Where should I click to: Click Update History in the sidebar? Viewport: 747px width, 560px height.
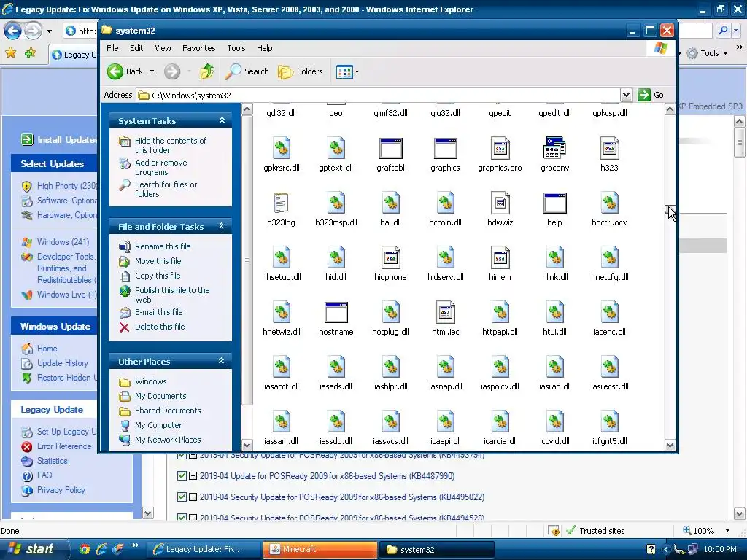coord(63,363)
